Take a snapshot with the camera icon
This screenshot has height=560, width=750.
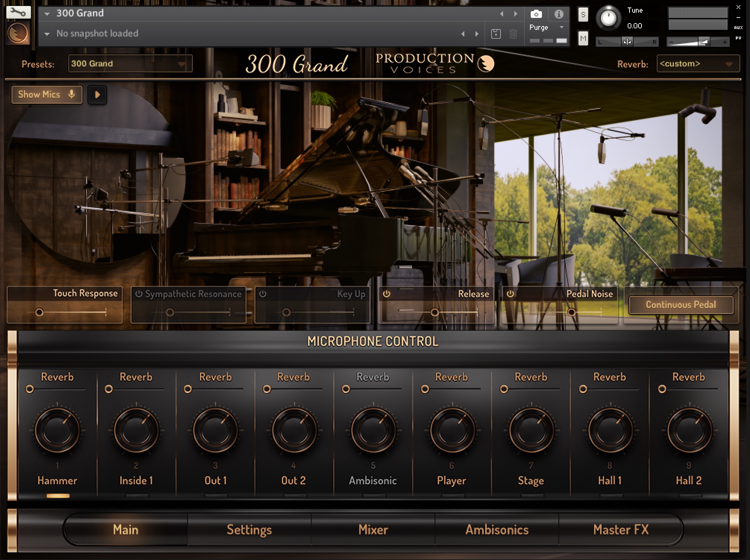click(x=536, y=14)
